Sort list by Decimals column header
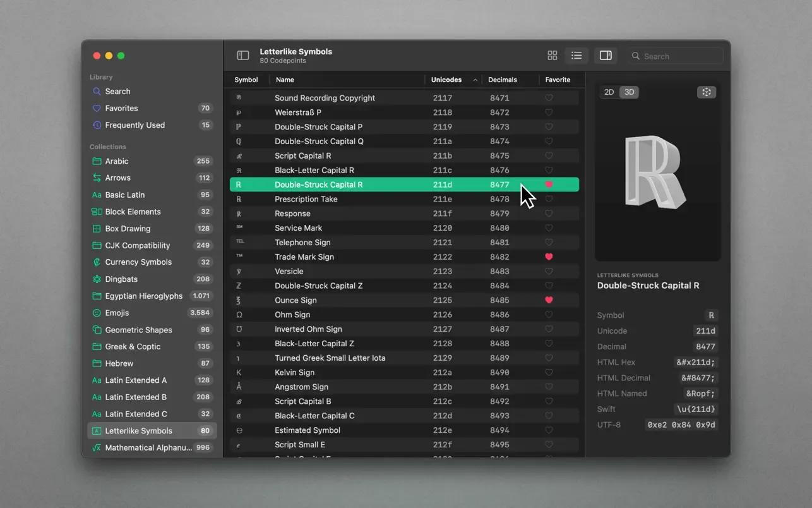 (503, 80)
